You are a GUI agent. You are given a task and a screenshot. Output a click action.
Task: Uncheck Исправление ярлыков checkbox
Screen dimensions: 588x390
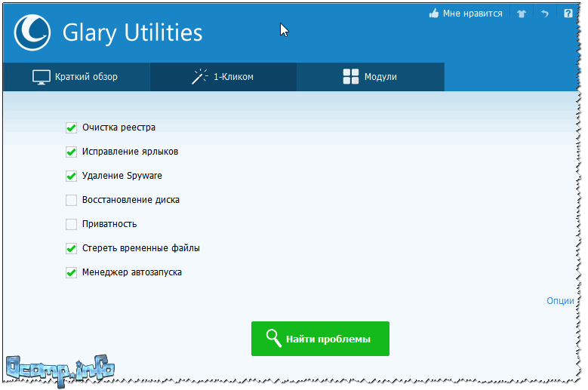pyautogui.click(x=71, y=152)
